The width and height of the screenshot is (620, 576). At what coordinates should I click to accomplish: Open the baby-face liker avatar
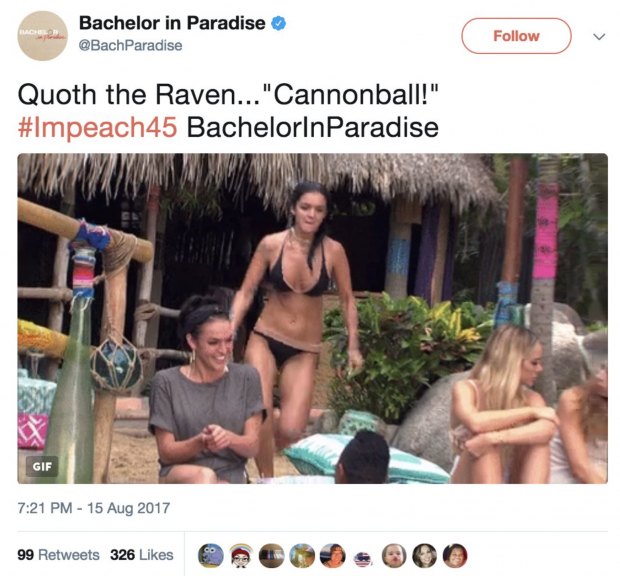click(x=394, y=555)
